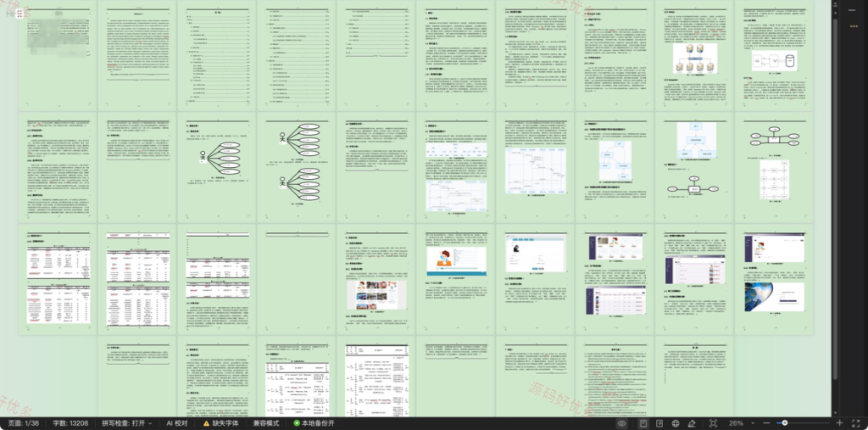Open the 拼写检查: 打开 dropdown
This screenshot has height=430, width=868.
[127, 423]
